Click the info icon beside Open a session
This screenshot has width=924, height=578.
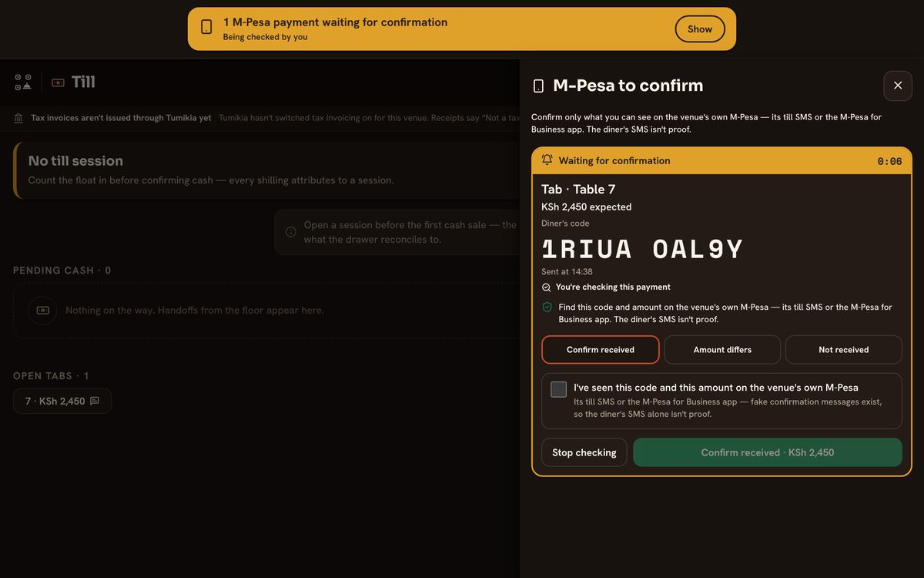(291, 232)
